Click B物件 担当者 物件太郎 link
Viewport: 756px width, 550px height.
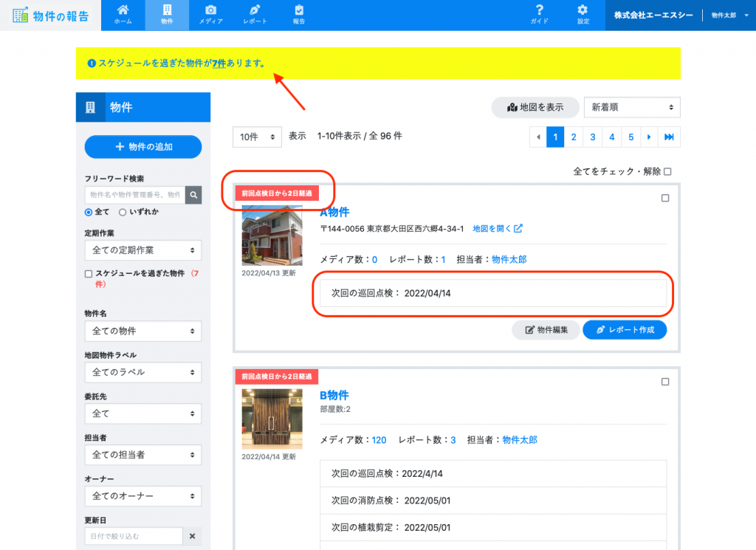[520, 439]
